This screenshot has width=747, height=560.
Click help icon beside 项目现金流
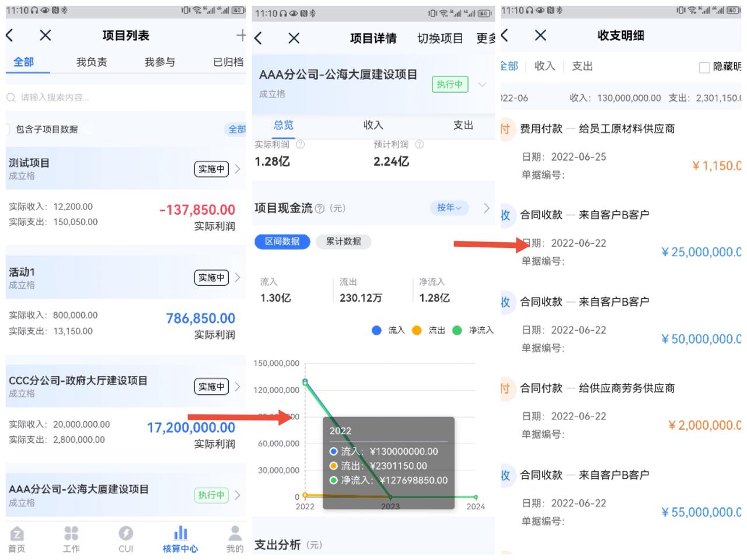[319, 208]
